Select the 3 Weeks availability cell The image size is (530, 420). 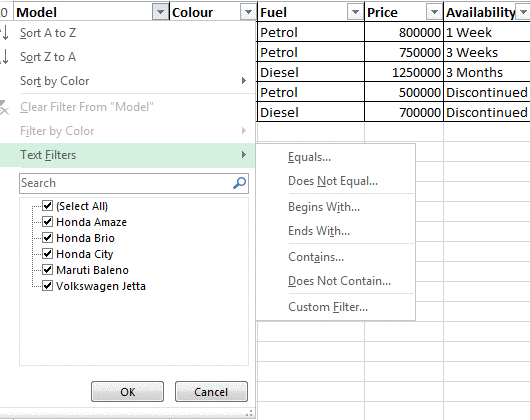click(487, 52)
